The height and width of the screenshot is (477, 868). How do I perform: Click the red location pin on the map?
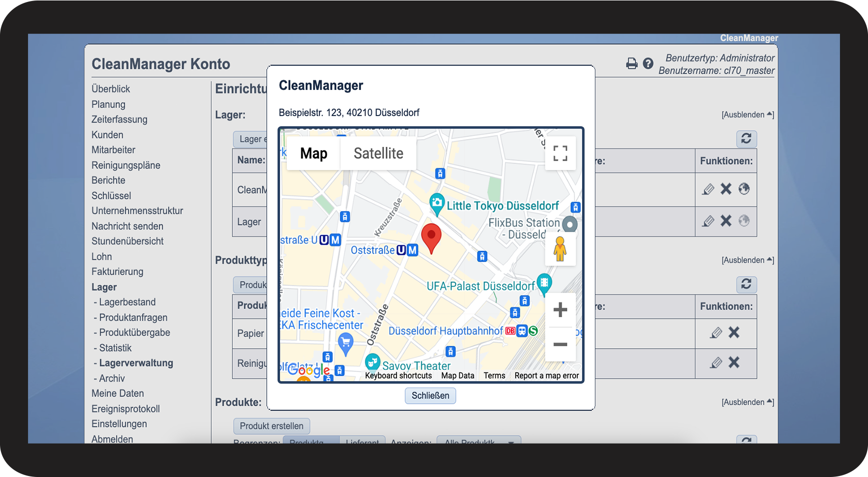(x=431, y=238)
